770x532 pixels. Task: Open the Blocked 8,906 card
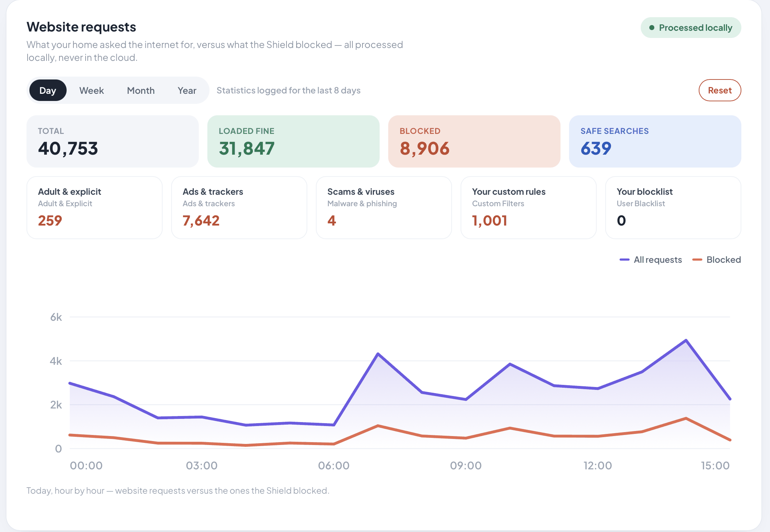click(x=474, y=141)
